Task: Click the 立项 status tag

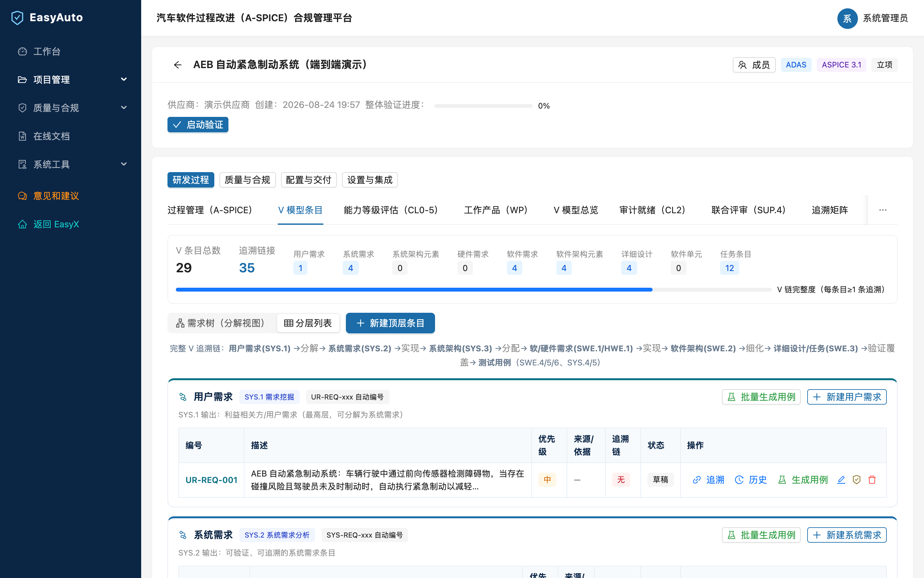Action: (x=884, y=65)
